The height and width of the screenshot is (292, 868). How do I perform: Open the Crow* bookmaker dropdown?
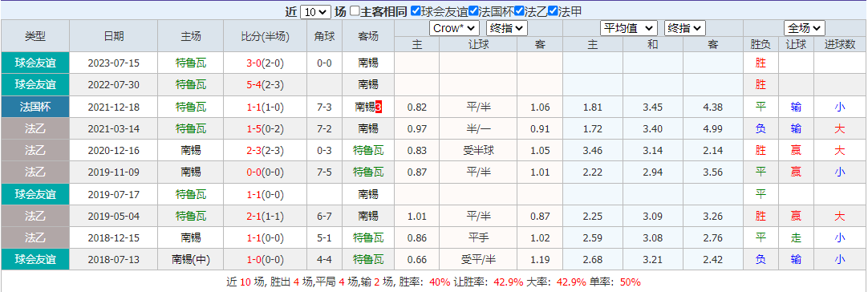pos(454,28)
